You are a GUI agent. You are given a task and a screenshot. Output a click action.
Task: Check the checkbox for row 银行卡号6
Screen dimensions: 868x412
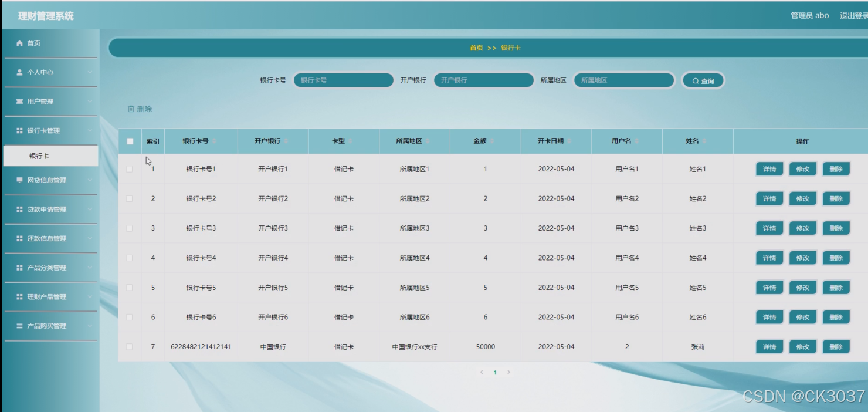130,317
